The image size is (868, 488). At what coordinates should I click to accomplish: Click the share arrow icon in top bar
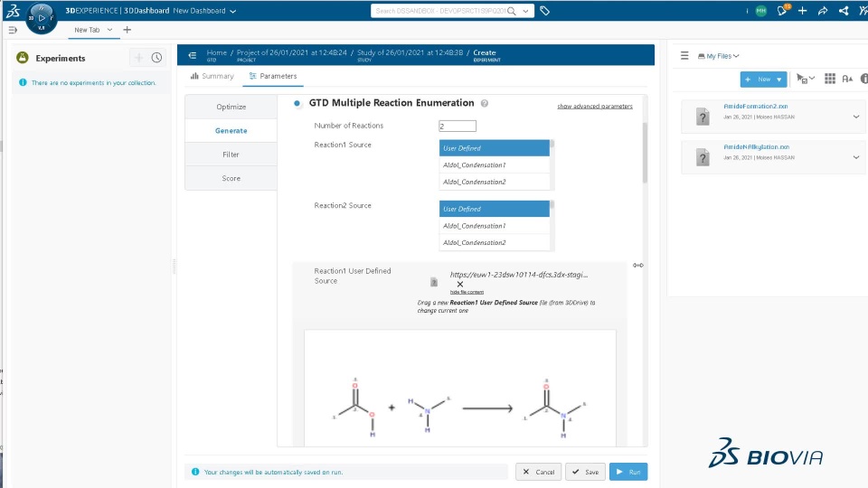[x=822, y=11]
